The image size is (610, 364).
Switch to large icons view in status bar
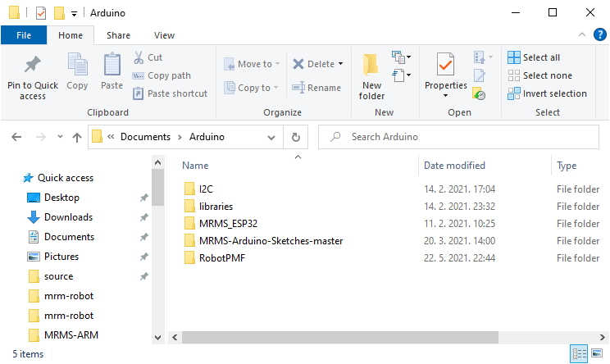598,353
